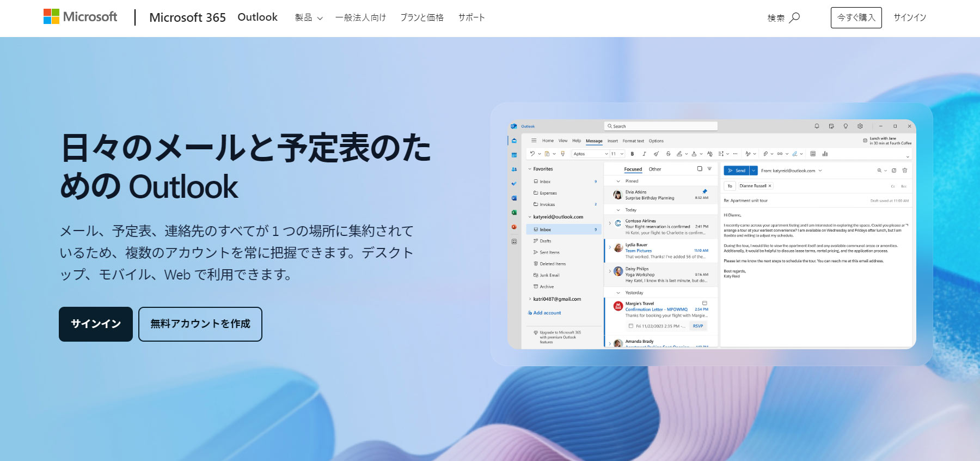Expand the ribbon using the chevron on the right
Screen dimensions: 980x461
point(908,156)
